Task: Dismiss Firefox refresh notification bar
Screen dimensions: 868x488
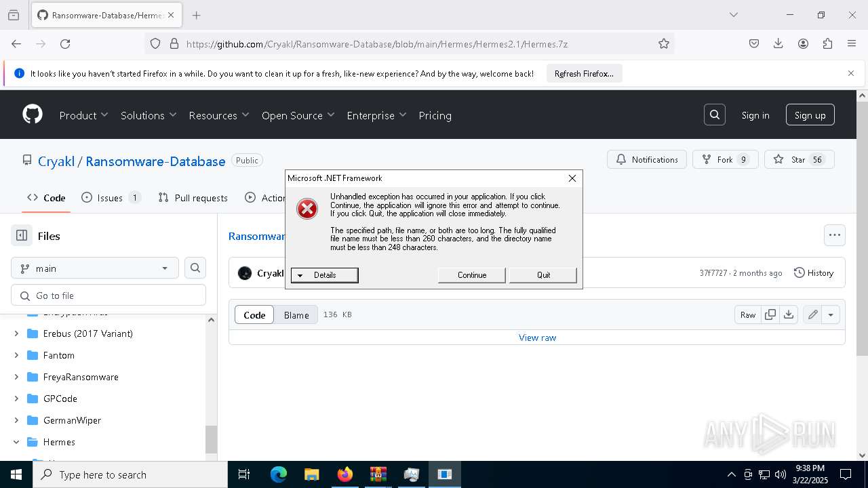Action: click(x=851, y=73)
